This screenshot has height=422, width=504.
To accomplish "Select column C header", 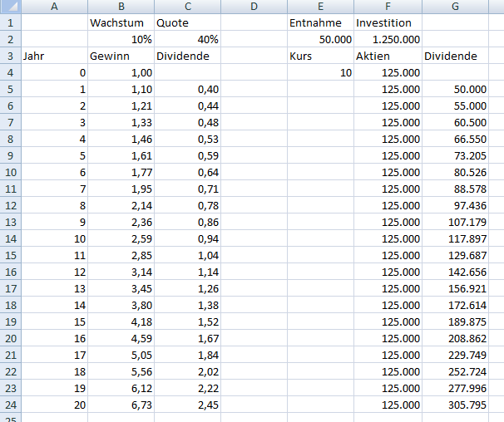I will (x=188, y=7).
